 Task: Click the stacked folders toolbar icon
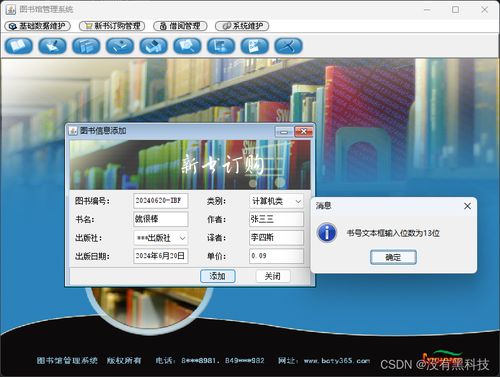(x=86, y=46)
